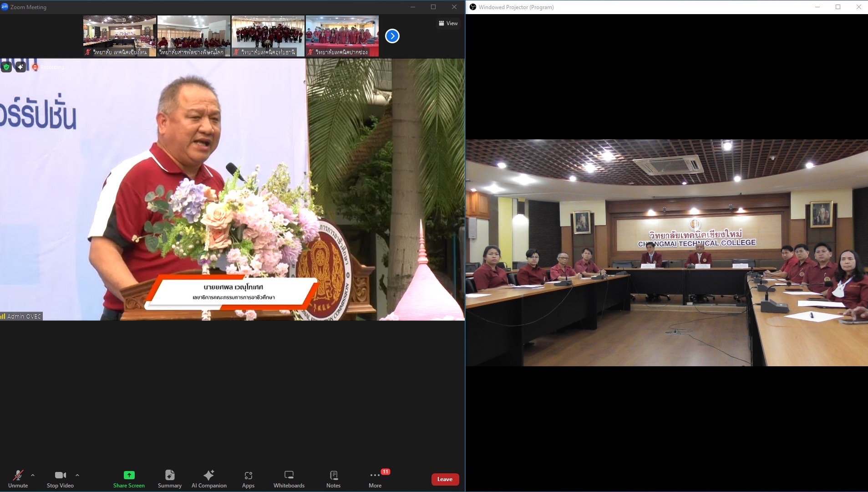Open meeting Notes
Image resolution: width=868 pixels, height=492 pixels.
click(333, 479)
